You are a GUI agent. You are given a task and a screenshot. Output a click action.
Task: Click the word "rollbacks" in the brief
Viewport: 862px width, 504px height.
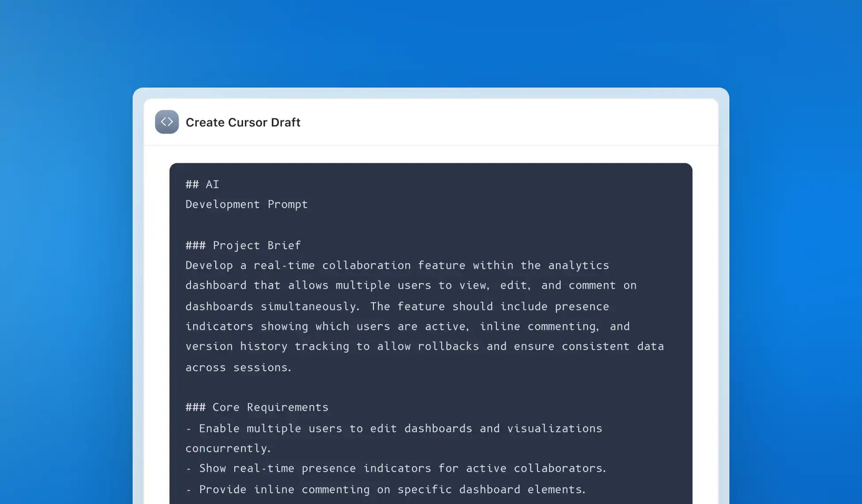(x=448, y=347)
